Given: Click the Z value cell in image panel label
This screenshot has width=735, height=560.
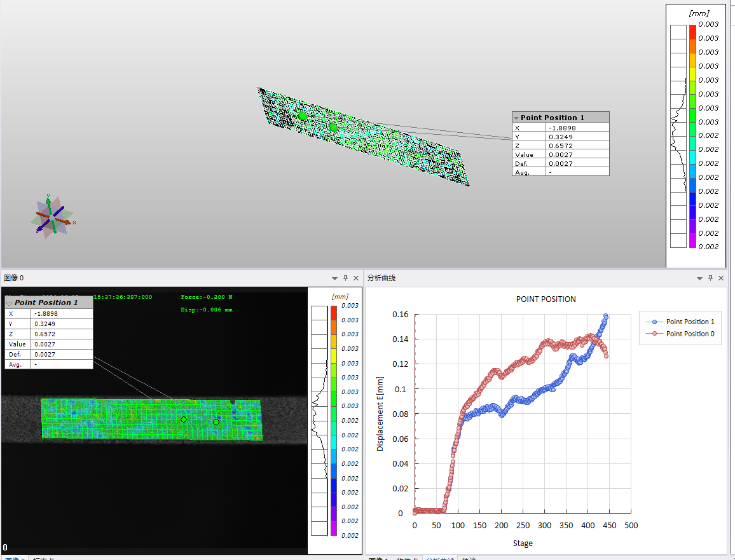Looking at the screenshot, I should (61, 334).
